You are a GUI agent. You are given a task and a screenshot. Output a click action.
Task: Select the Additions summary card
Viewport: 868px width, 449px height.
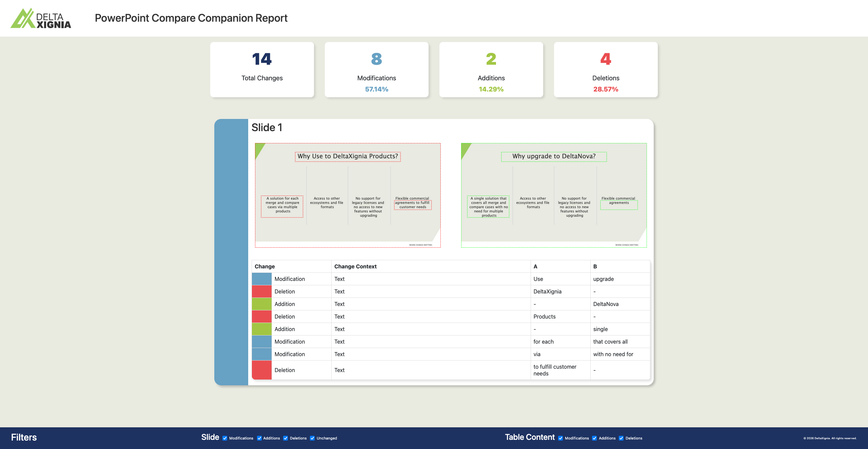pyautogui.click(x=491, y=69)
